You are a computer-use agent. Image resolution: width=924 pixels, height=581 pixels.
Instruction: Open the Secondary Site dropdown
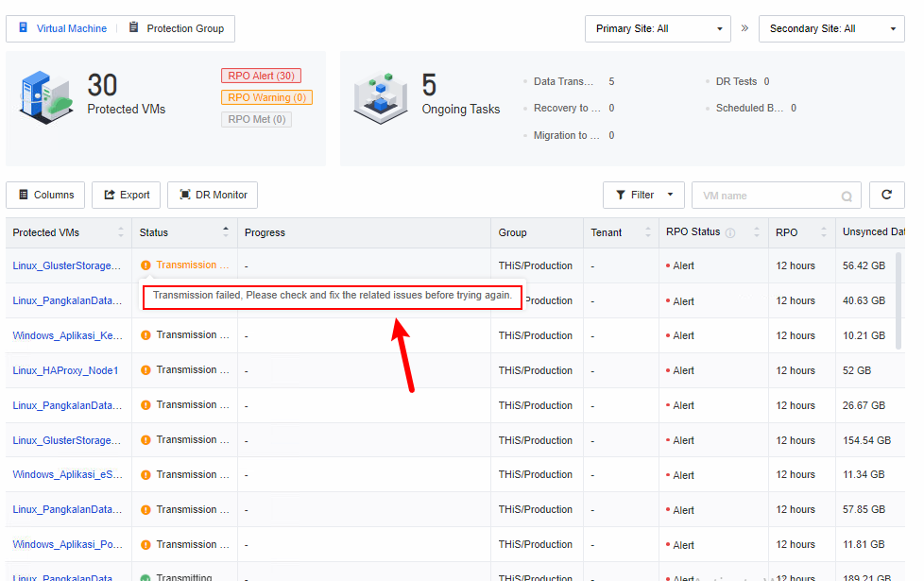[x=831, y=28]
